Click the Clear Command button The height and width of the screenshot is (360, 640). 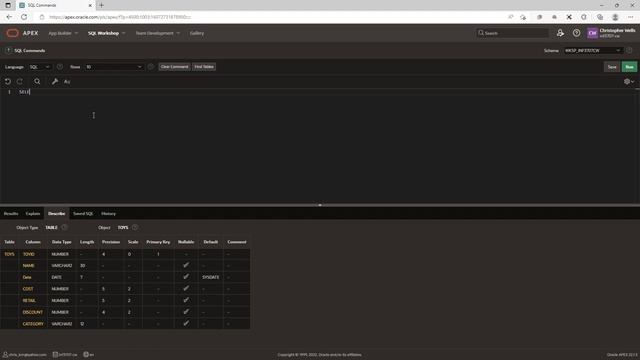174,67
